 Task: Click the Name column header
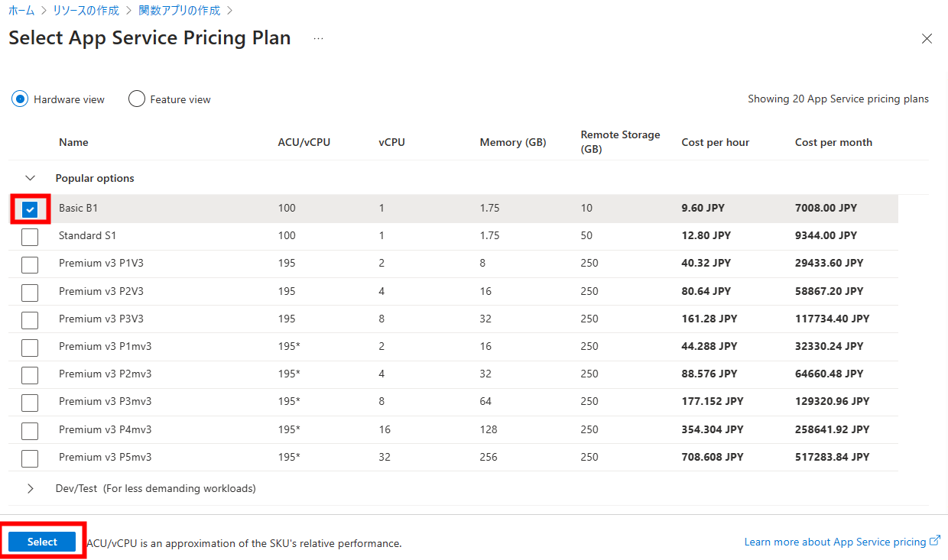coord(73,142)
